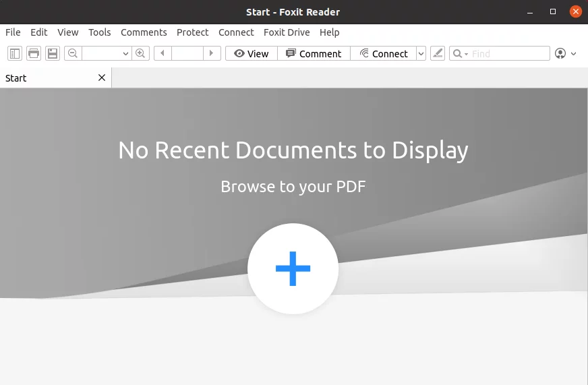
Task: Go to the next page arrow
Action: (x=212, y=53)
